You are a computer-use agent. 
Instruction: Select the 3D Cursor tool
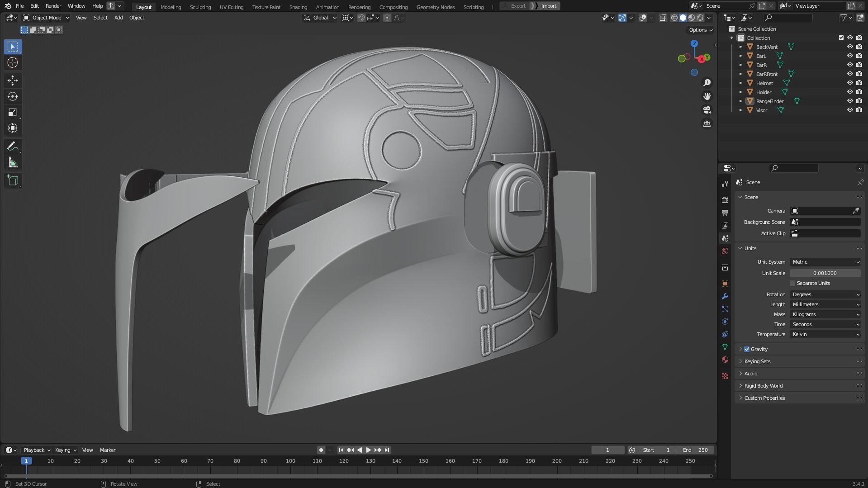(13, 62)
